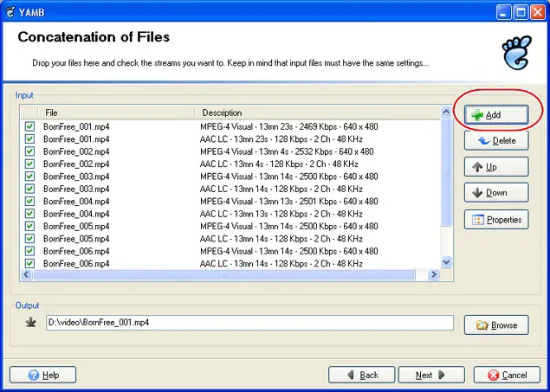Click the horizontal scrollbar thumb
This screenshot has height=392, width=550.
(223, 274)
